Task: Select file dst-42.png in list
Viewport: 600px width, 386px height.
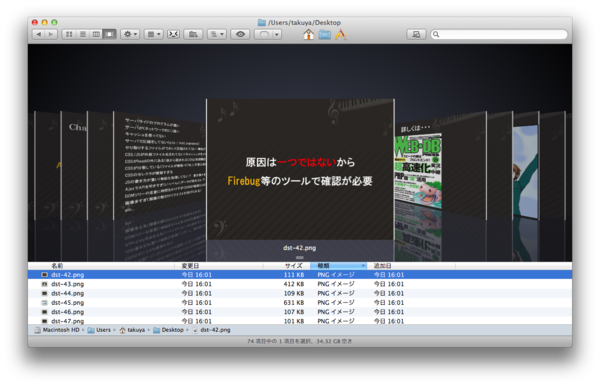Action: point(300,275)
